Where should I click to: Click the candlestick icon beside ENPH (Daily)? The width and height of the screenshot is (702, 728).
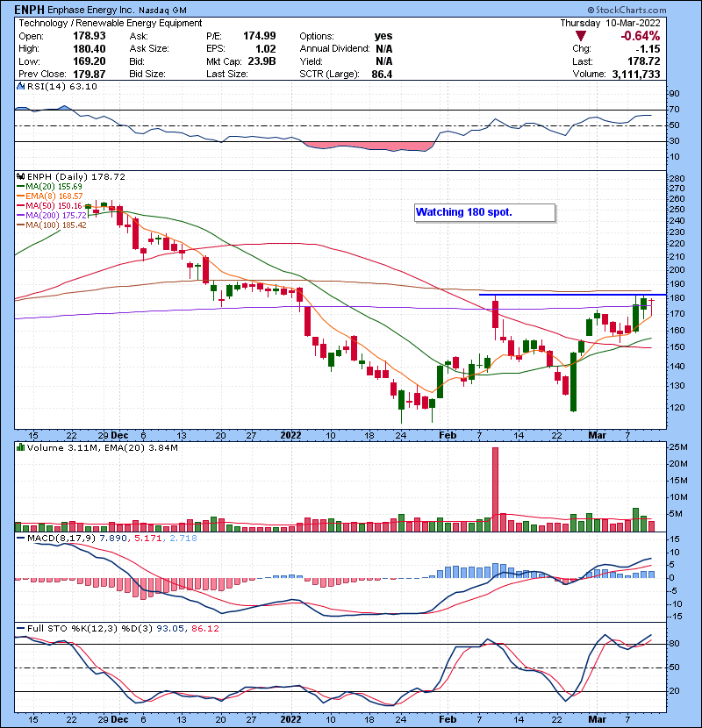pos(20,176)
